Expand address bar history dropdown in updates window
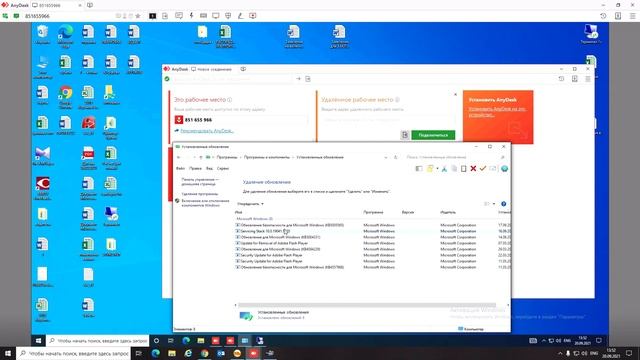This screenshot has height=360, width=640. [386, 157]
